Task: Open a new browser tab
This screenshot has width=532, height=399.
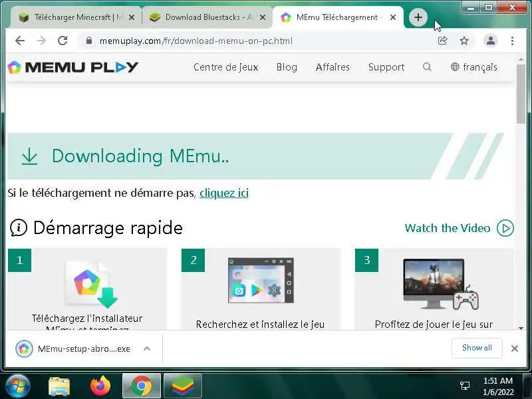Action: pyautogui.click(x=418, y=17)
